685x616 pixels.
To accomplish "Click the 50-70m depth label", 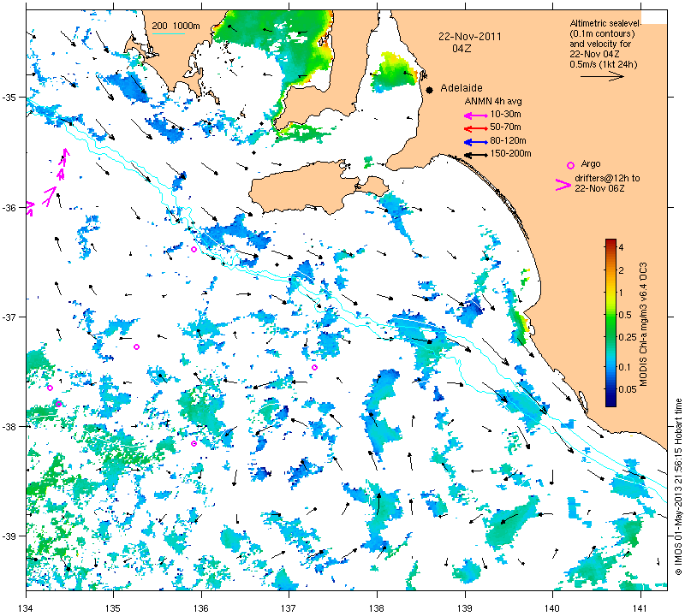I will point(505,127).
